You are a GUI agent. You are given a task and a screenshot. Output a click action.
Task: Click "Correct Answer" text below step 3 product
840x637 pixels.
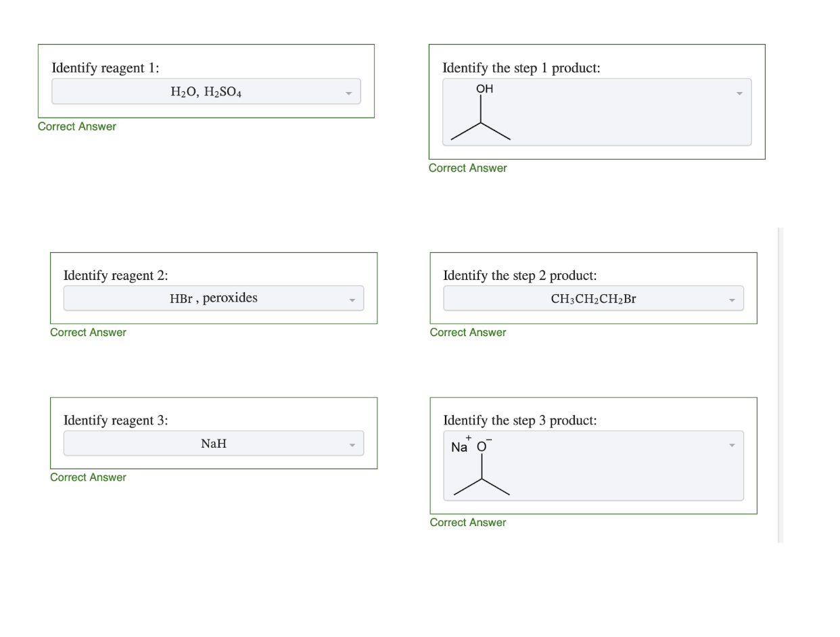[x=467, y=522]
